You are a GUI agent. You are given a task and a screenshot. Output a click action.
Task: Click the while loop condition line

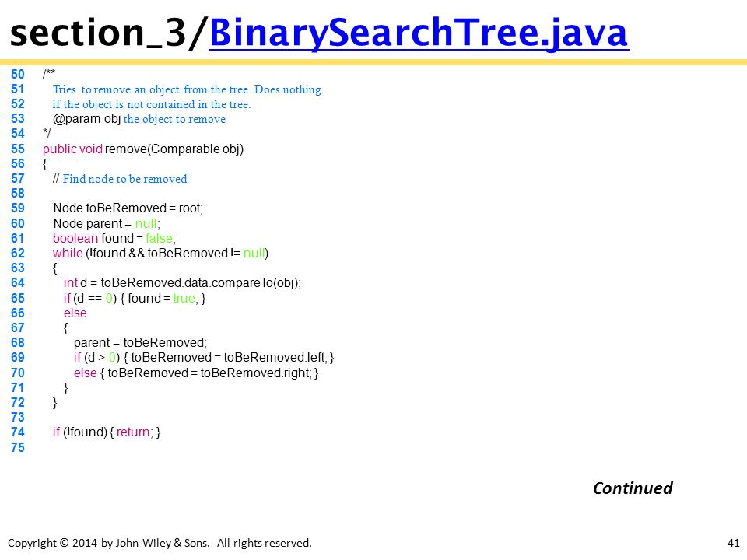160,254
